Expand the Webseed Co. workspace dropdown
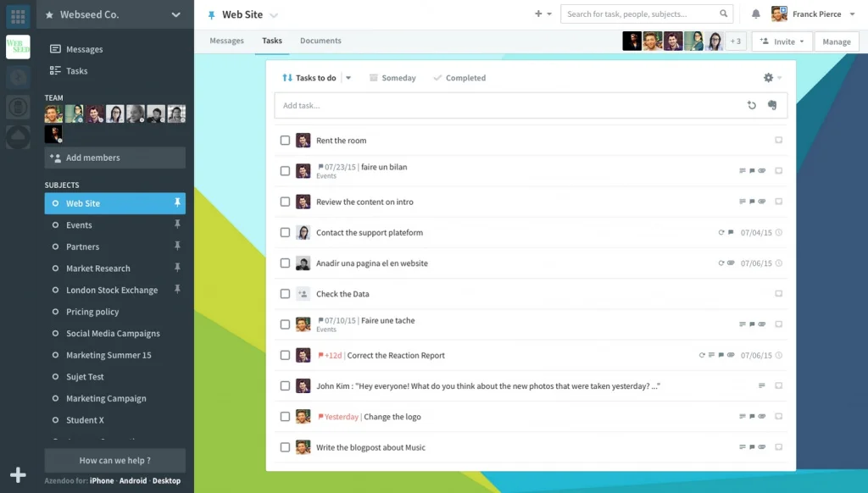This screenshot has width=868, height=493. tap(176, 14)
